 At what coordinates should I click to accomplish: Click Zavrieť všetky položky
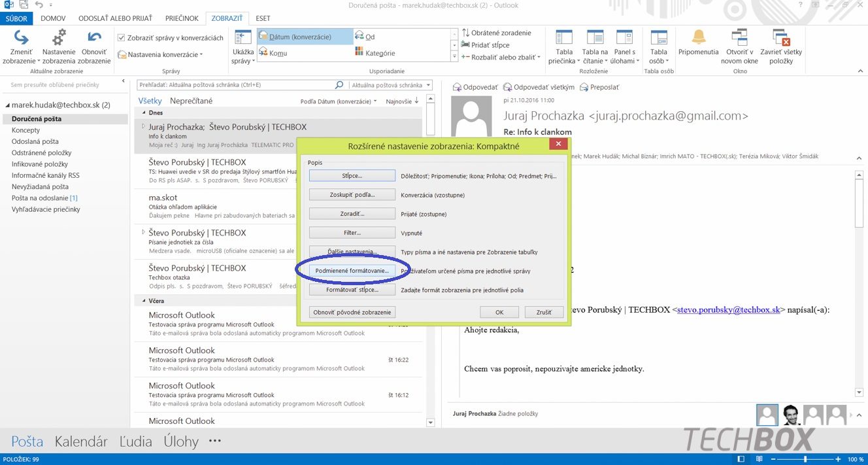(781, 46)
